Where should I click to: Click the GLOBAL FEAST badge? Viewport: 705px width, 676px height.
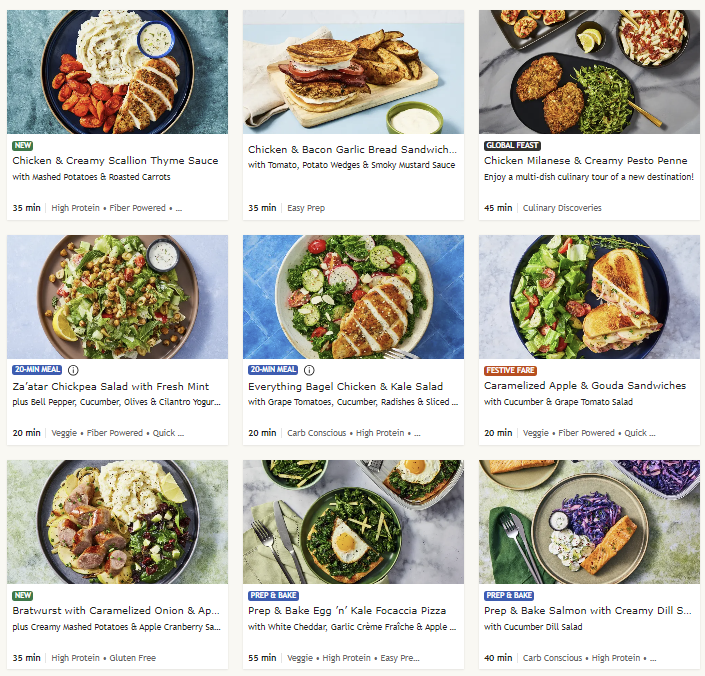(x=513, y=145)
